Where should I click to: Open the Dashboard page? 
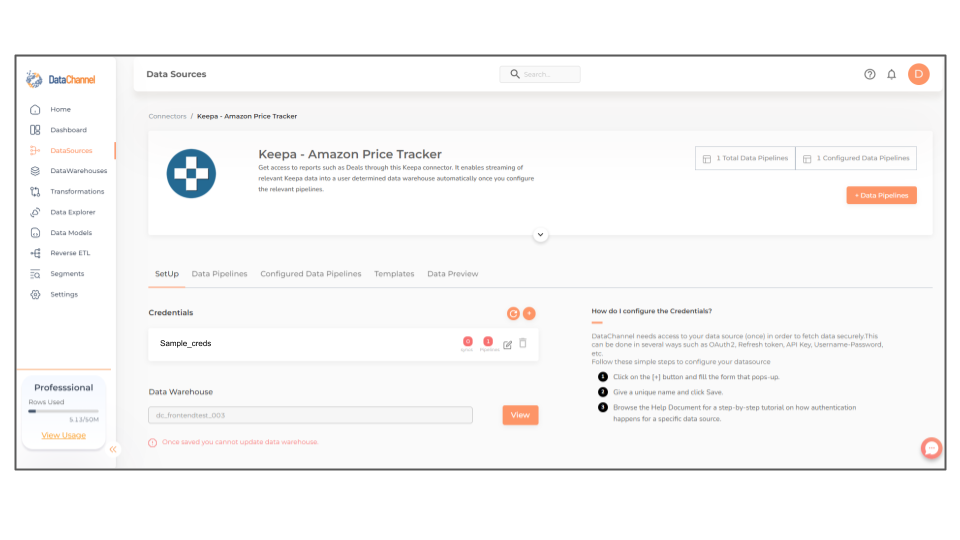pyautogui.click(x=69, y=130)
